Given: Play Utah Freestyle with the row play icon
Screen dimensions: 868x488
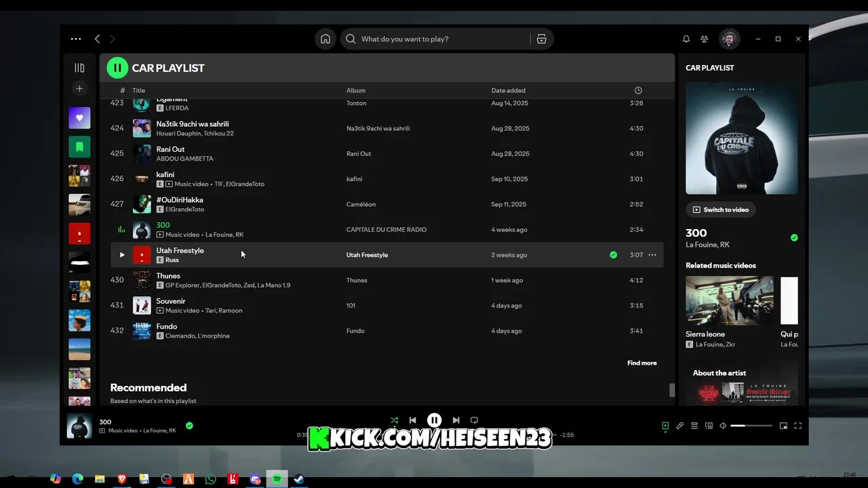Looking at the screenshot, I should 122,255.
